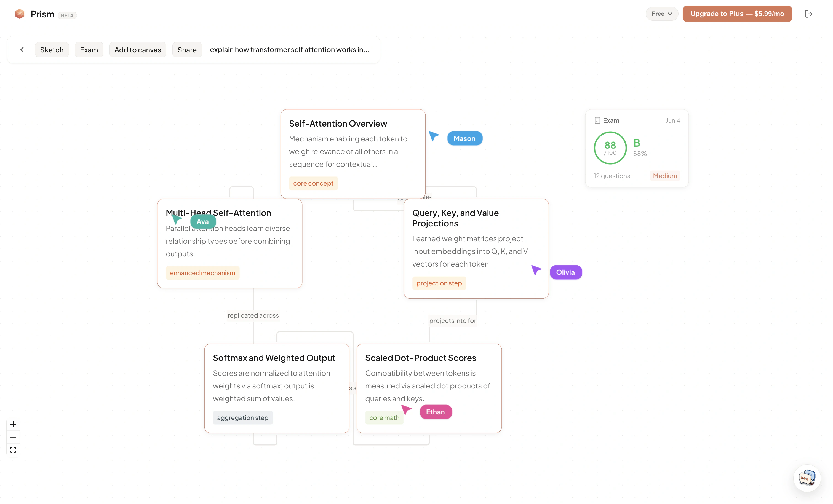Select the Softmax and Weighted Output card
The height and width of the screenshot is (504, 833).
pos(277,388)
